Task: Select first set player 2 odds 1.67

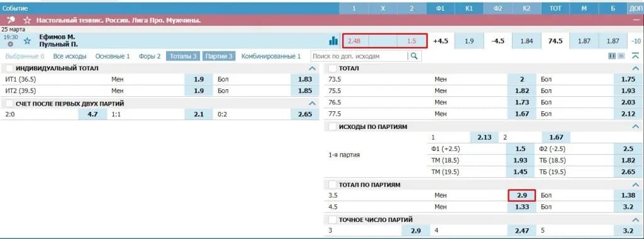Action: pos(556,138)
